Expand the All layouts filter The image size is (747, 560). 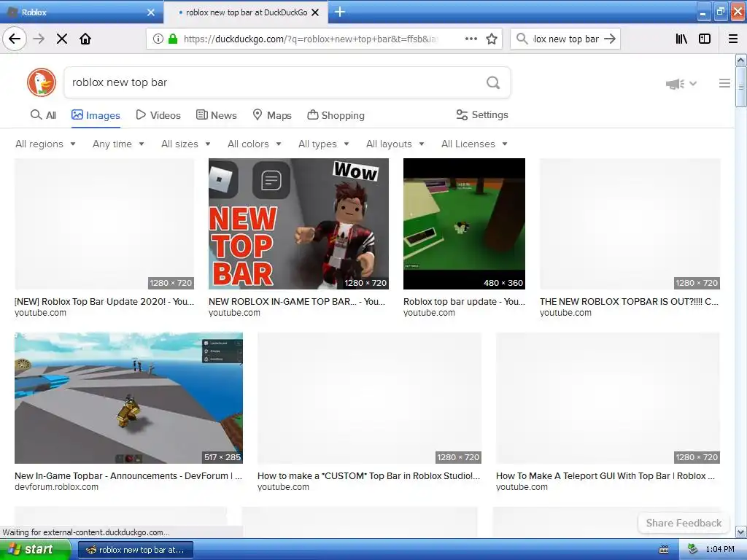[395, 144]
